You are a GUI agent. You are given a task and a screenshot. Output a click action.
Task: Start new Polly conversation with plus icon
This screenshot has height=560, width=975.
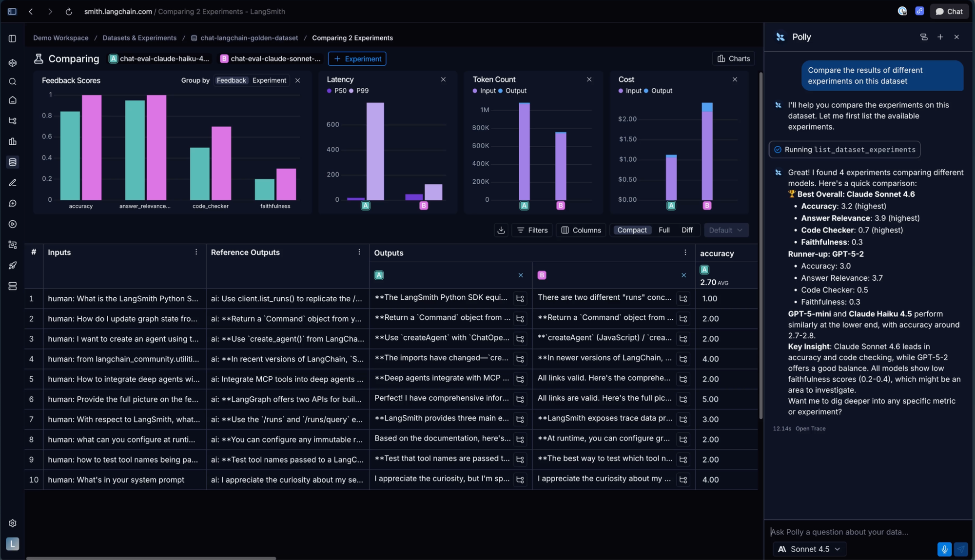[x=940, y=37]
